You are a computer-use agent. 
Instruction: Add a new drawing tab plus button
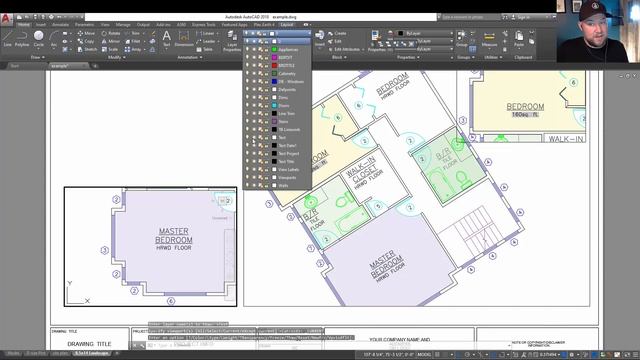click(x=95, y=66)
